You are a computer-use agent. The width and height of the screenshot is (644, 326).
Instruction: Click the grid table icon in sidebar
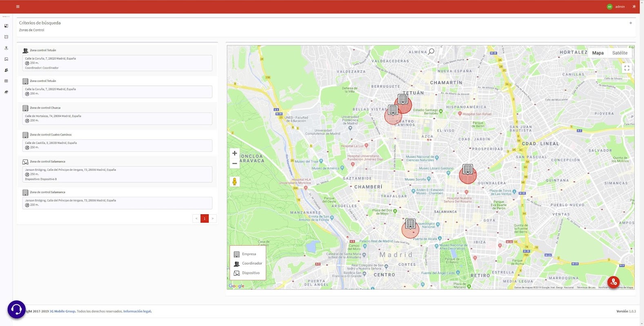[6, 81]
